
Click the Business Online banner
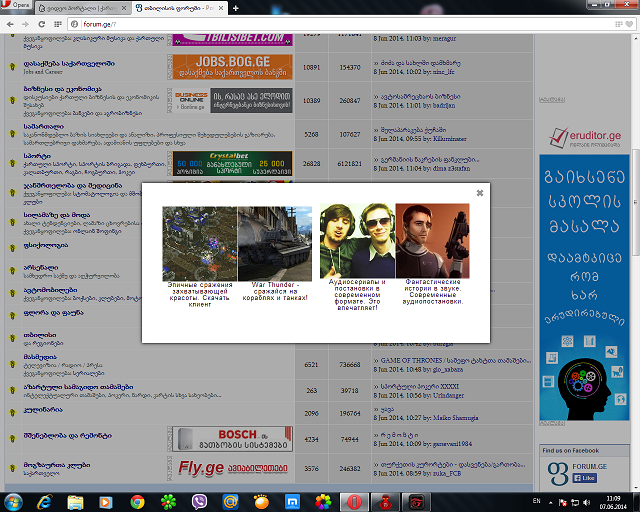tap(233, 100)
